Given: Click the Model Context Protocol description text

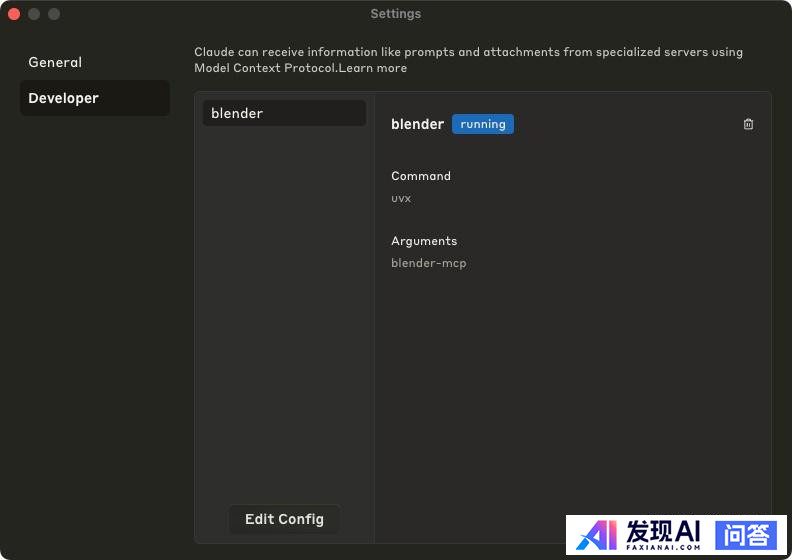Looking at the screenshot, I should [x=468, y=52].
